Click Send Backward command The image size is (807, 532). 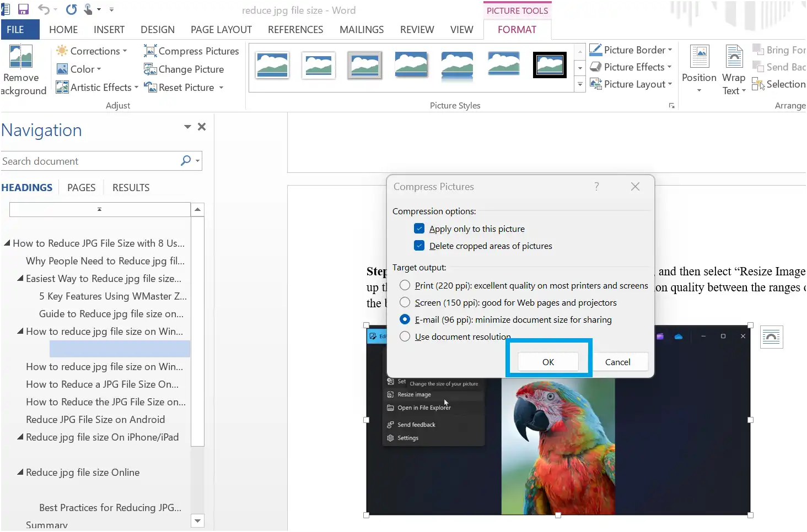point(779,67)
